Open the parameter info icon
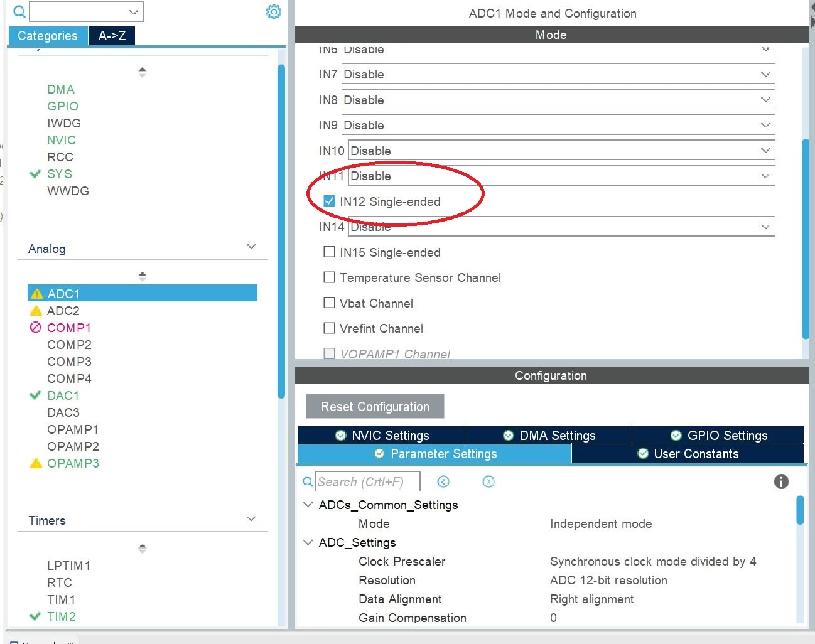Viewport: 815px width, 644px height. tap(781, 481)
